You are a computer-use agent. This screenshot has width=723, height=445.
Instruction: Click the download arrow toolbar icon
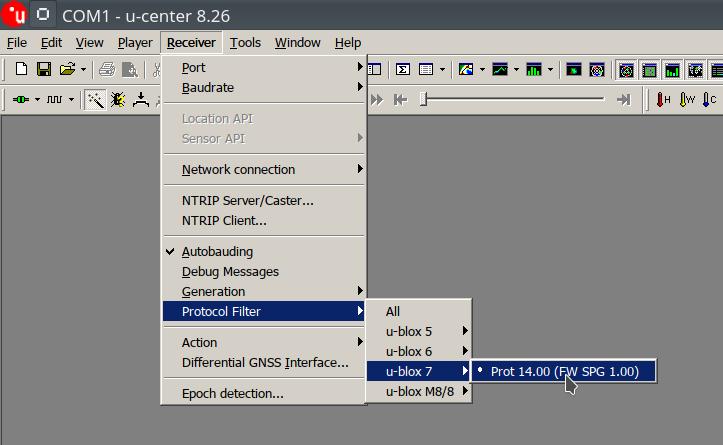141,100
